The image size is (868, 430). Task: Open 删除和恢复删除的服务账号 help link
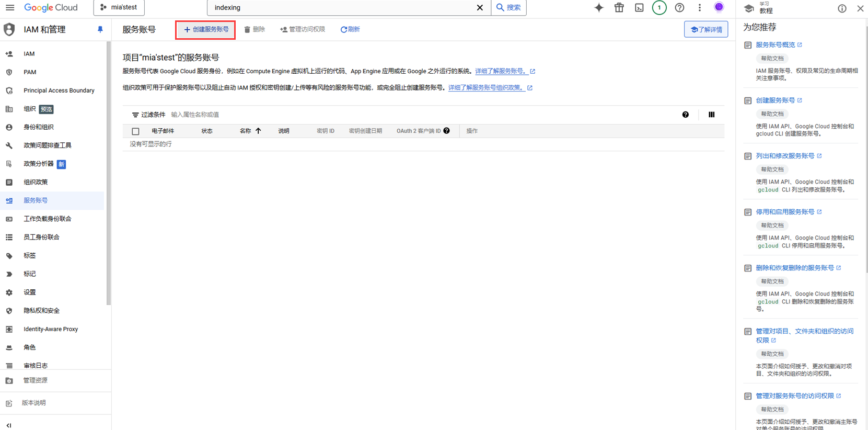coord(795,268)
